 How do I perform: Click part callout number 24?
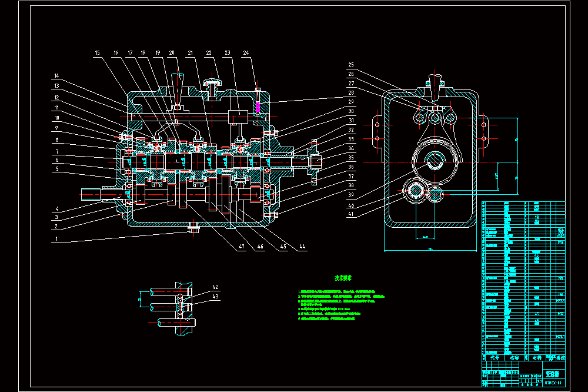[246, 53]
